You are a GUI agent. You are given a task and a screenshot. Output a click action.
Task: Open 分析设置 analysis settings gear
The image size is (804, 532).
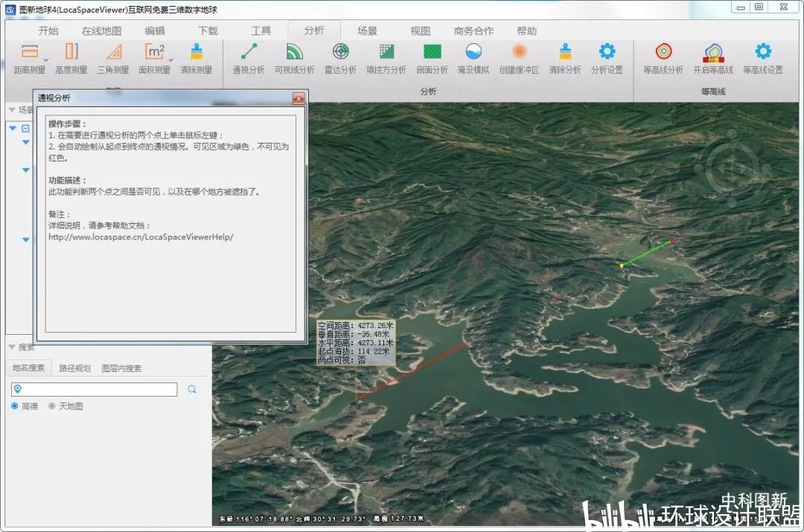click(607, 51)
